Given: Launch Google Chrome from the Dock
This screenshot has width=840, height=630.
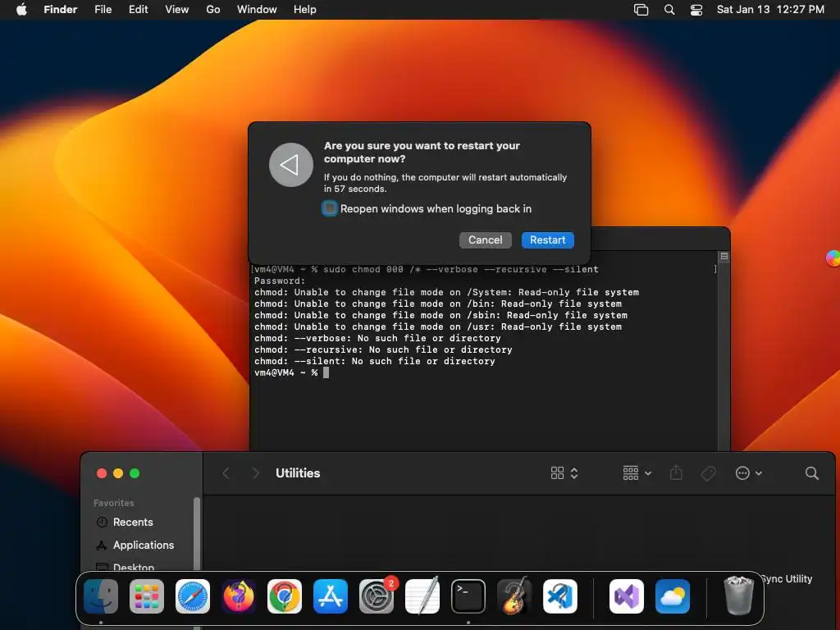Looking at the screenshot, I should click(285, 596).
